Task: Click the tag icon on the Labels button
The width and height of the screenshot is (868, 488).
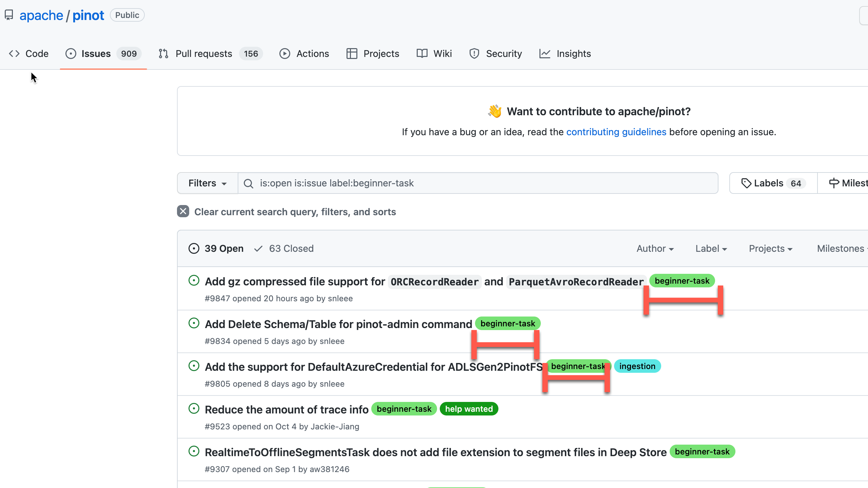Action: (746, 183)
